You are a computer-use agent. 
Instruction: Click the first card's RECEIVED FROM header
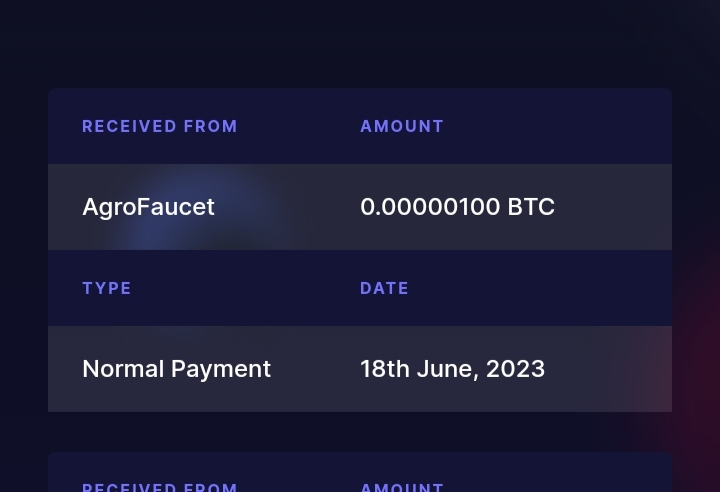pyautogui.click(x=159, y=126)
